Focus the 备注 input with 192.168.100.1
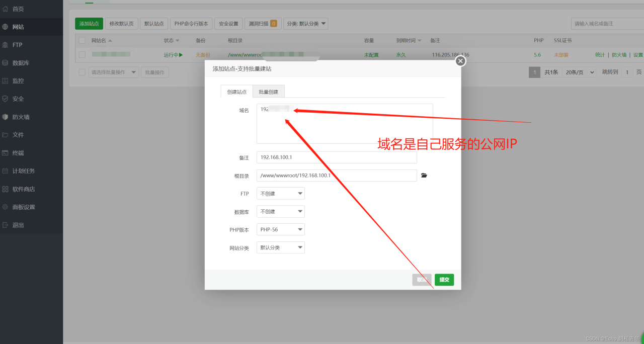The height and width of the screenshot is (344, 644). click(337, 157)
